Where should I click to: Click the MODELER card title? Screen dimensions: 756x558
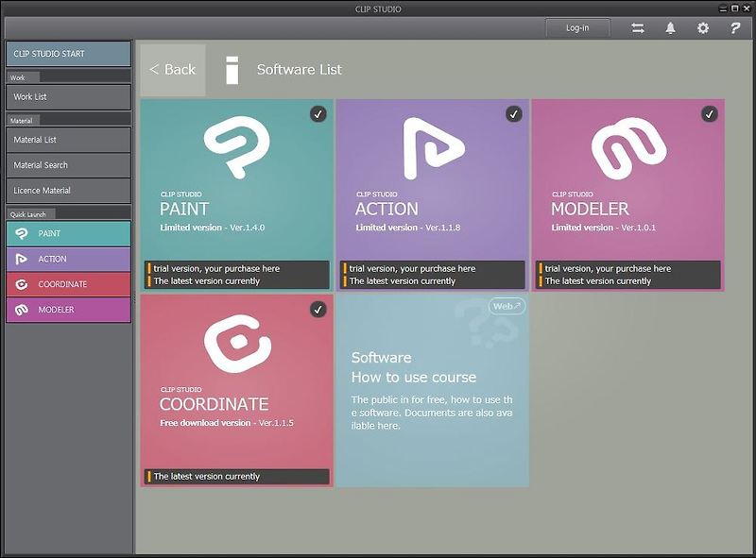click(x=590, y=209)
